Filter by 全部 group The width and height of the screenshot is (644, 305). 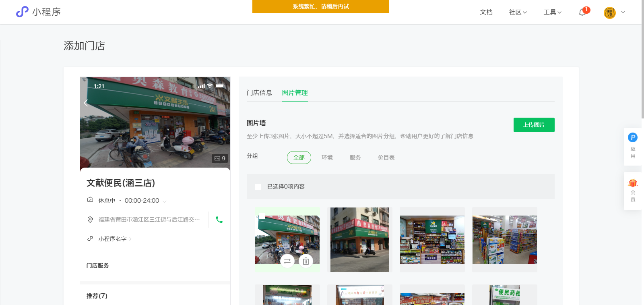coord(299,158)
